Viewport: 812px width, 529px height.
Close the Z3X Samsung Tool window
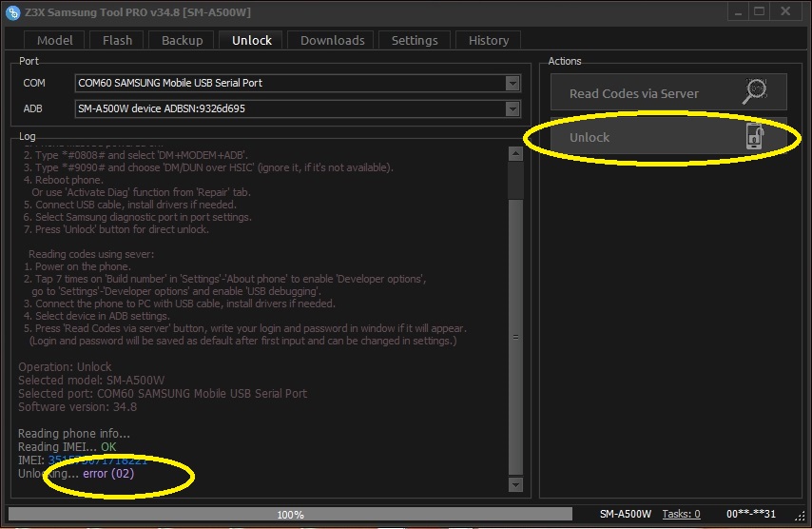point(785,12)
